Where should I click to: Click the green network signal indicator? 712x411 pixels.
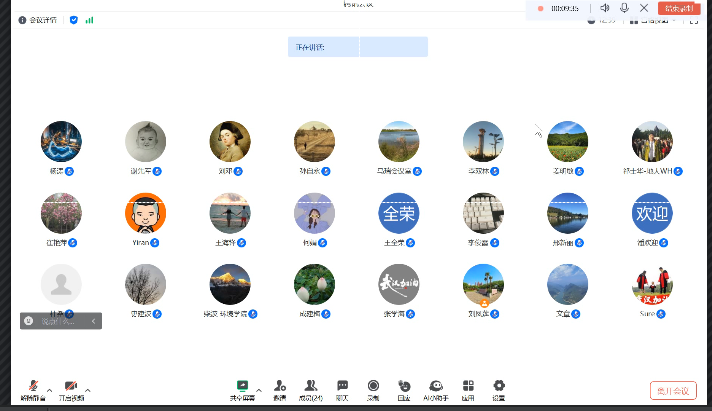pyautogui.click(x=89, y=19)
